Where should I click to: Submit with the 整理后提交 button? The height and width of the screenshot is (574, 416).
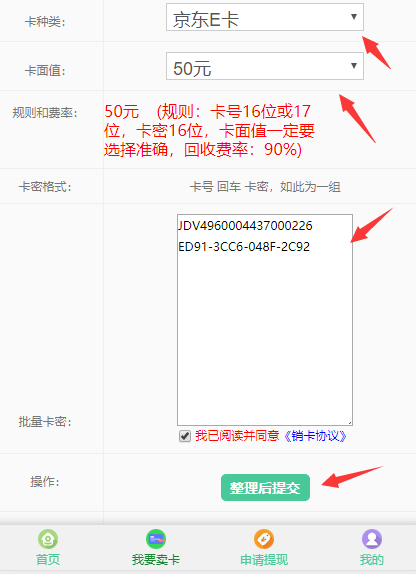pos(265,488)
